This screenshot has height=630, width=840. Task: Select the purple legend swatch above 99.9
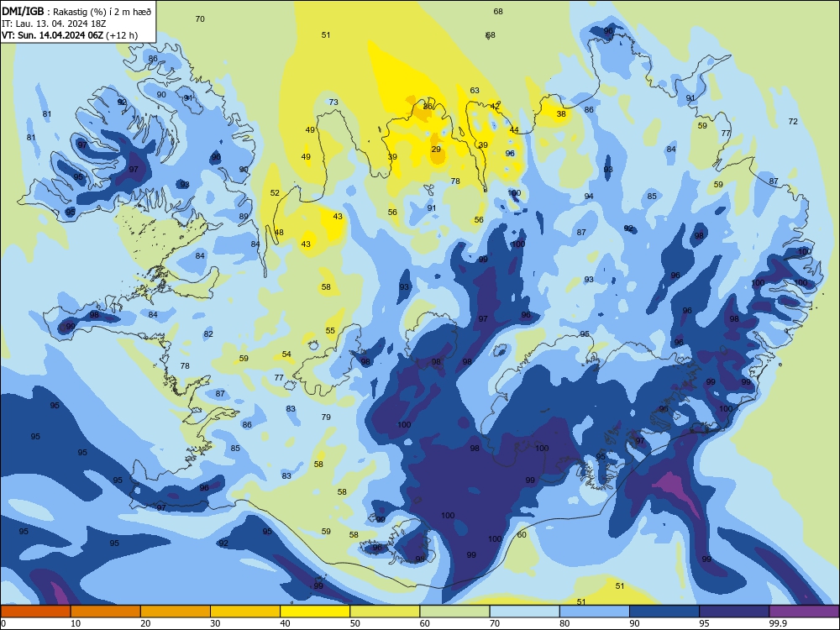point(804,612)
